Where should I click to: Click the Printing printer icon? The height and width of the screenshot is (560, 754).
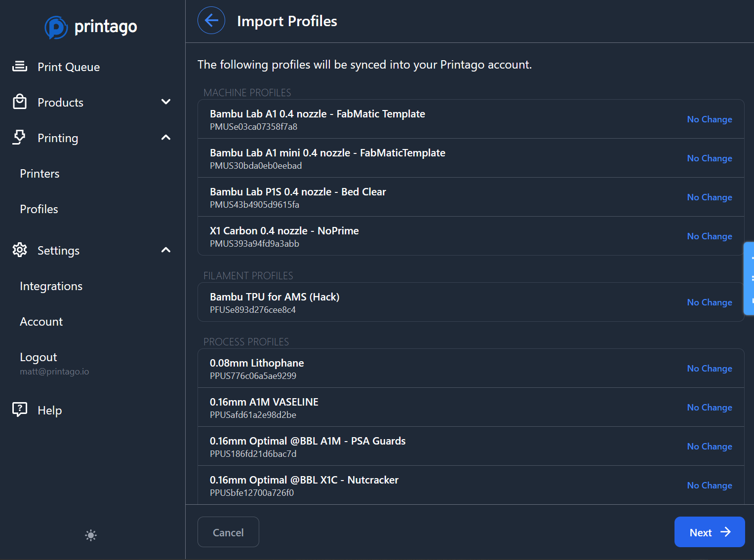point(20,137)
